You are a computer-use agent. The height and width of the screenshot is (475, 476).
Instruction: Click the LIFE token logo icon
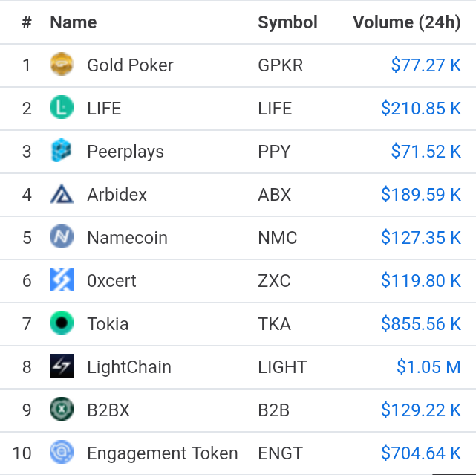61,109
